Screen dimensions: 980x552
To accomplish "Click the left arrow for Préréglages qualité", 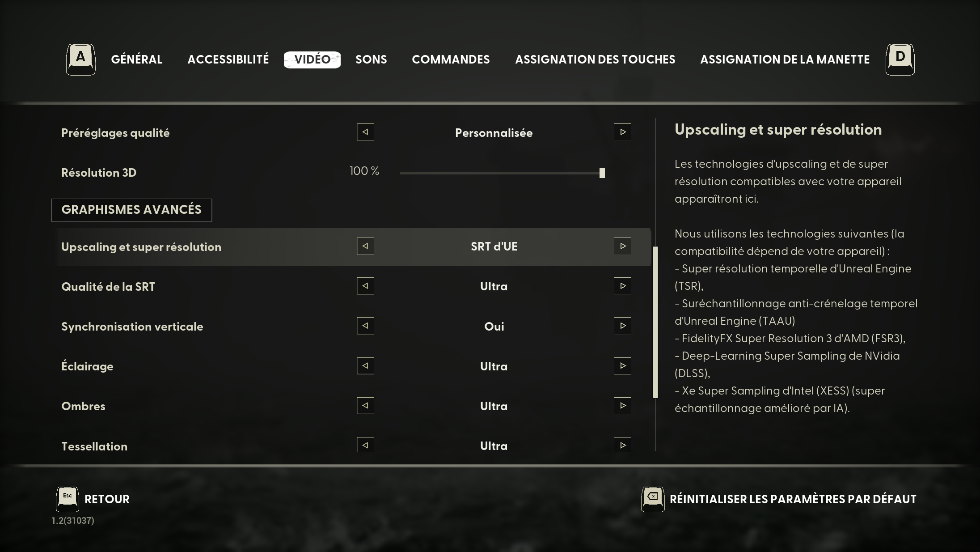I will 365,132.
